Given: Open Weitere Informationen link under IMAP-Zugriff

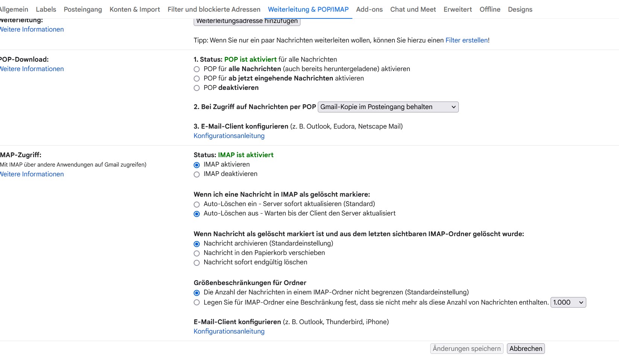Looking at the screenshot, I should coord(32,174).
